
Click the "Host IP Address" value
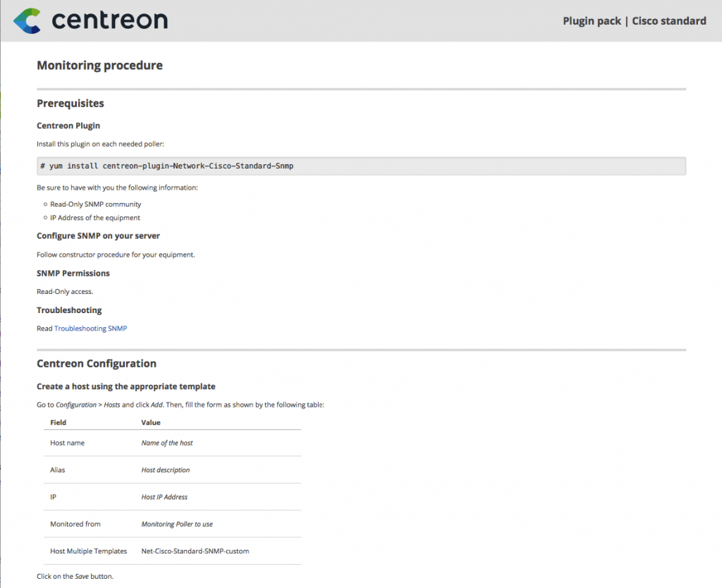pos(164,497)
